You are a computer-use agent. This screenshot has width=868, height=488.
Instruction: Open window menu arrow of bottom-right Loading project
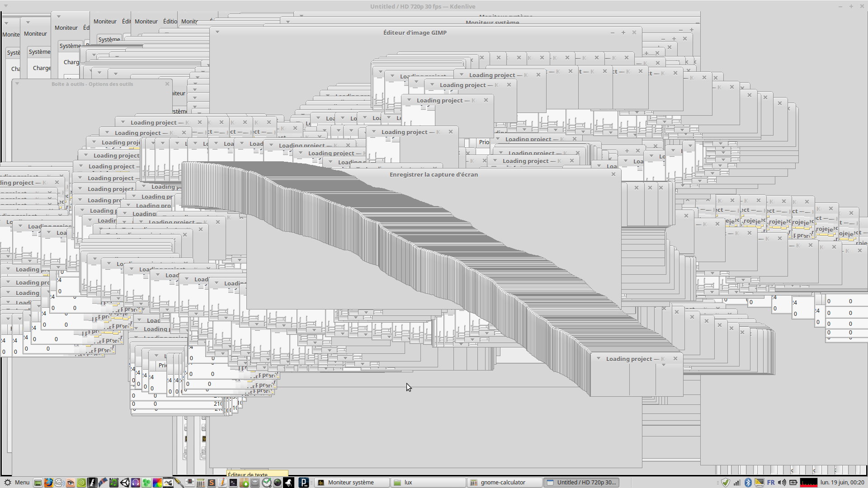click(x=598, y=358)
